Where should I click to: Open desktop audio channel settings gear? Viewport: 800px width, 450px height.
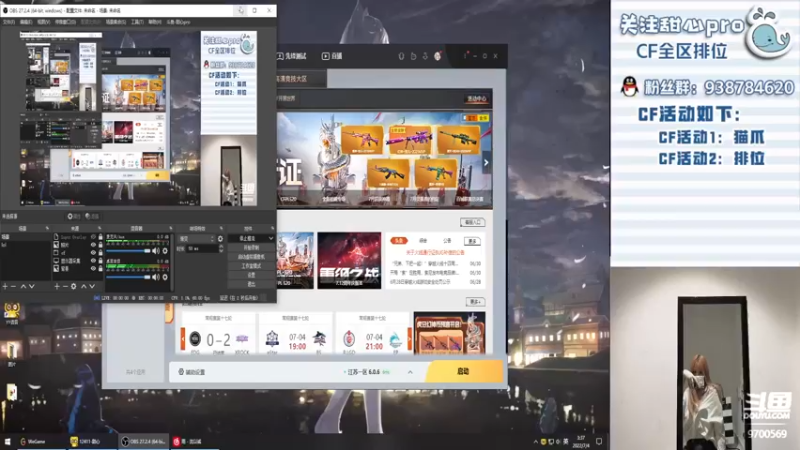click(165, 277)
